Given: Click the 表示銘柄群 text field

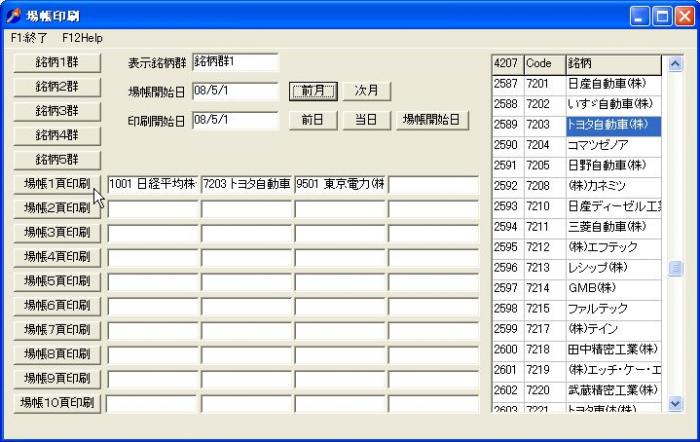Looking at the screenshot, I should (x=234, y=62).
